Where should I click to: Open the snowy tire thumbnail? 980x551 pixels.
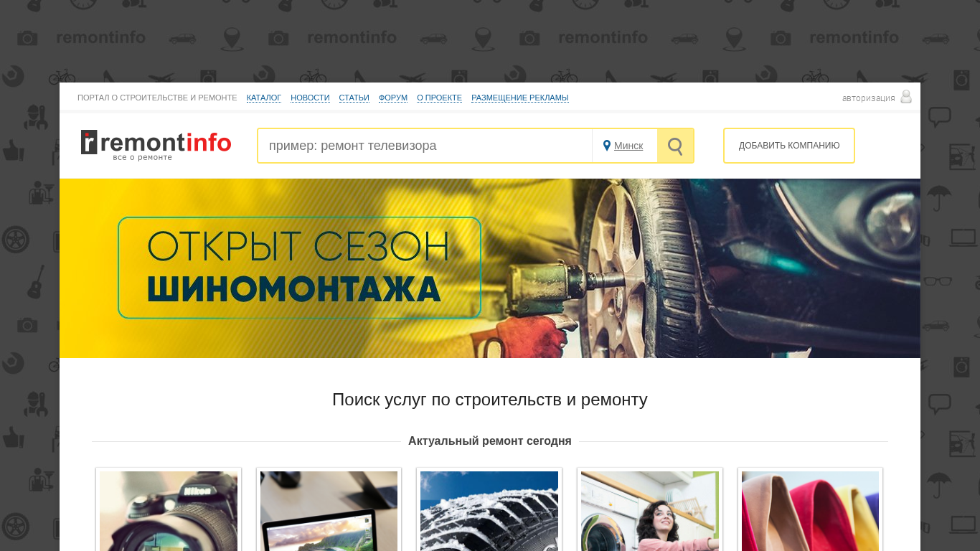click(489, 510)
